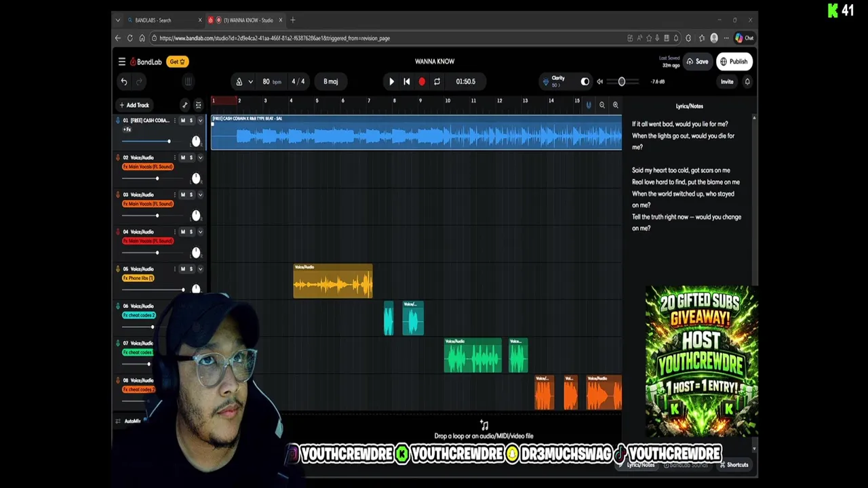Undo the last action

[x=124, y=81]
